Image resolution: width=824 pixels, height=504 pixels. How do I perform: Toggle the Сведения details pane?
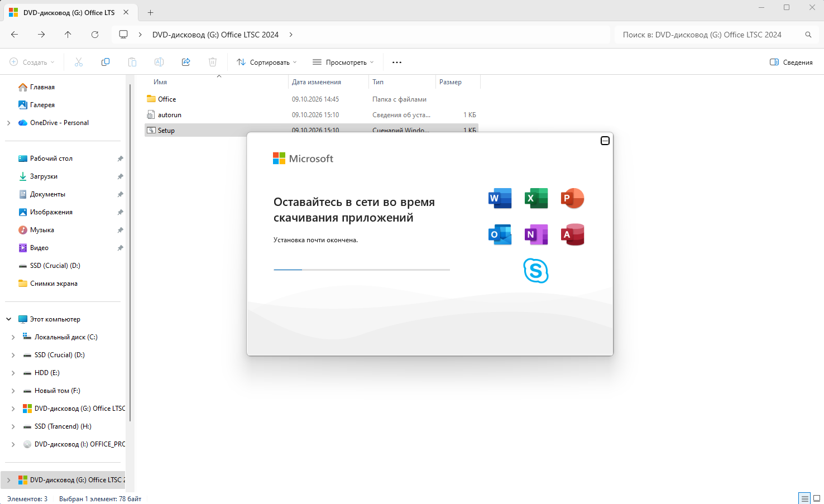click(x=791, y=62)
